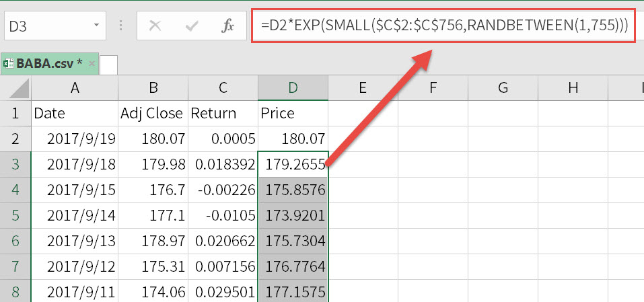Select Price cell 173.9201
Image resolution: width=644 pixels, height=302 pixels.
(293, 215)
